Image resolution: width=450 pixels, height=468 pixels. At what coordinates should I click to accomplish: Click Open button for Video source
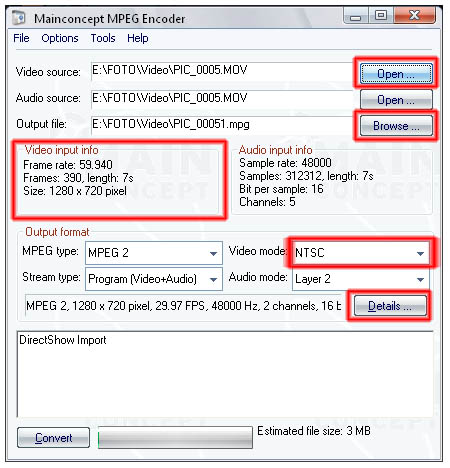click(396, 74)
